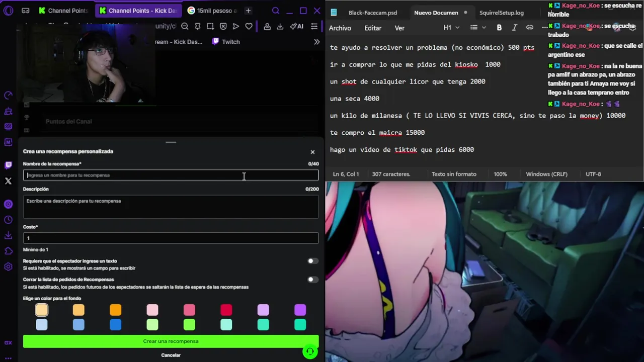Click the player arrow icon in address bar
This screenshot has height=362, width=644.
236,26
